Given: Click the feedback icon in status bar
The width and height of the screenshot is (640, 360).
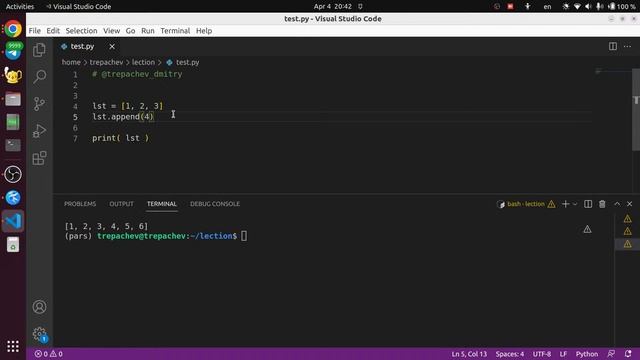Looking at the screenshot, I should point(611,353).
